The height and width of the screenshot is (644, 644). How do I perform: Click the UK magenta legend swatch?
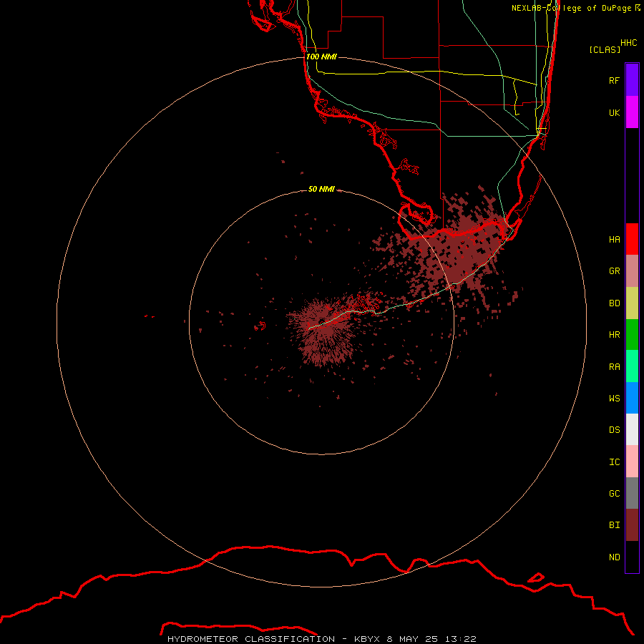tap(632, 112)
